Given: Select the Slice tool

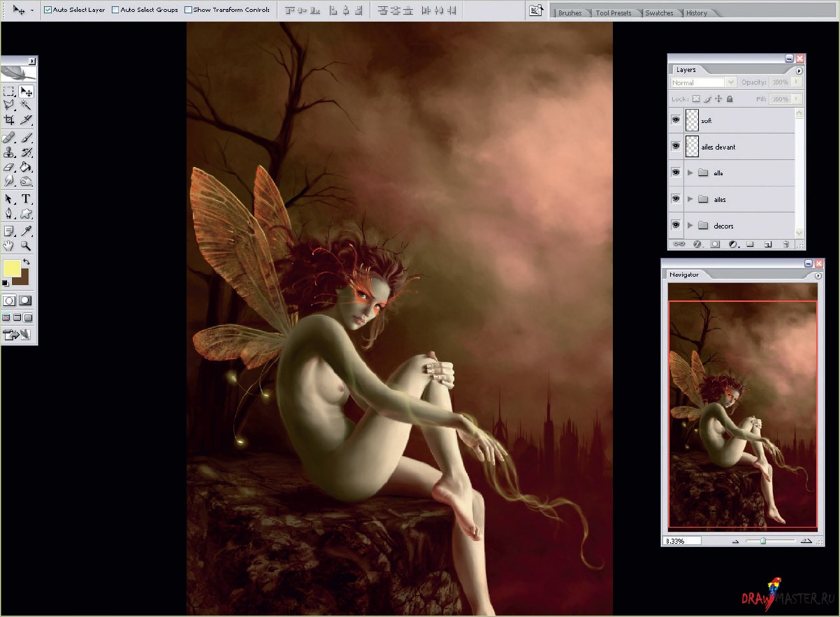Looking at the screenshot, I should (27, 119).
